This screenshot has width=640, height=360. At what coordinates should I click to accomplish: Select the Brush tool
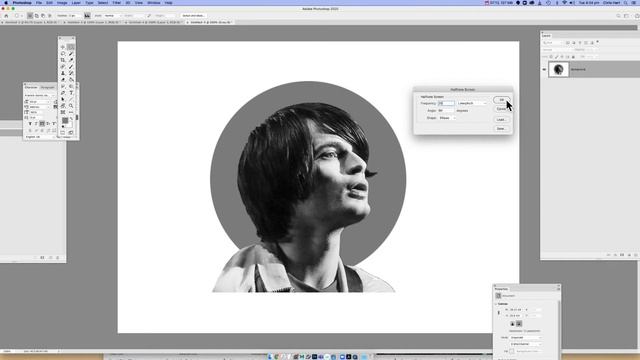pyautogui.click(x=71, y=67)
